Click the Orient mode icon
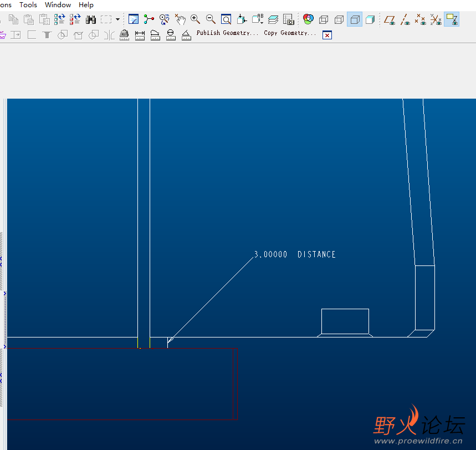 click(164, 19)
